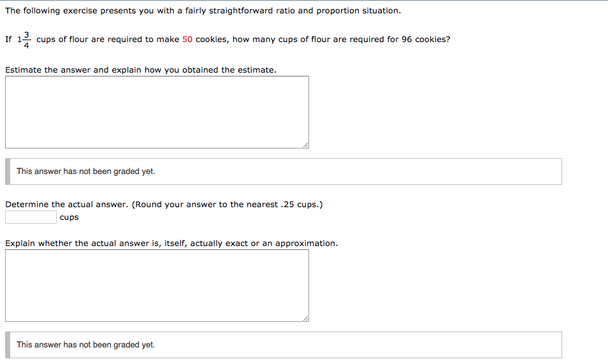Click gray left bar of first grading notice
608x364 pixels.
click(x=8, y=171)
